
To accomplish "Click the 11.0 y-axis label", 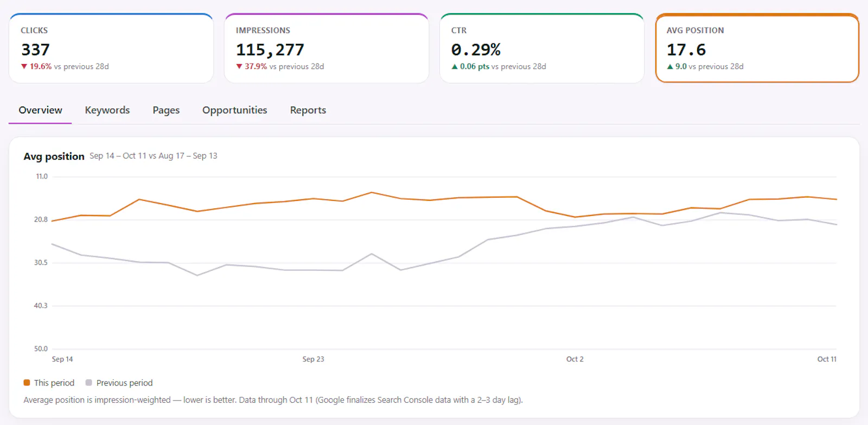I will pos(42,176).
